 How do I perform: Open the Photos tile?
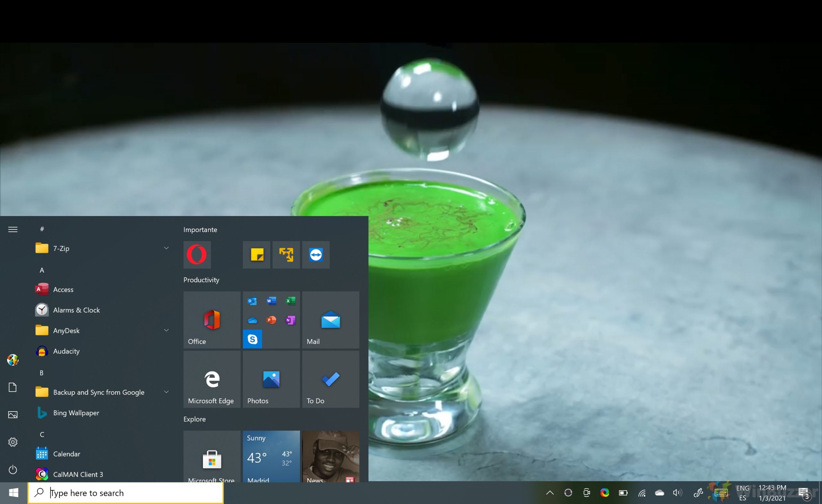pyautogui.click(x=271, y=379)
